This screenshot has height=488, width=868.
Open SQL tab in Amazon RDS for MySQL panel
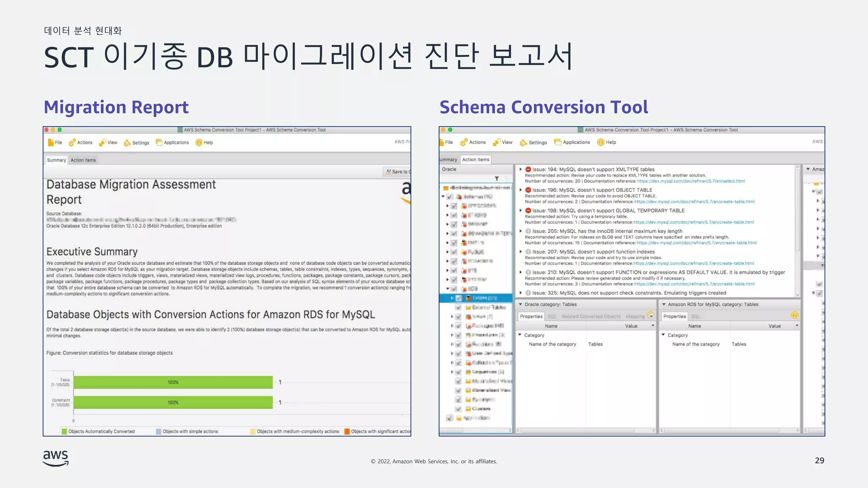[696, 316]
